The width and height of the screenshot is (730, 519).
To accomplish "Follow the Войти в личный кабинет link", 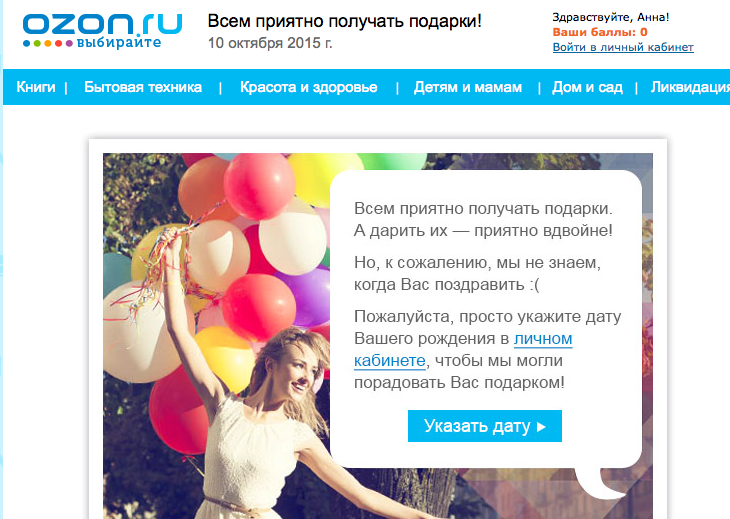I will click(623, 47).
